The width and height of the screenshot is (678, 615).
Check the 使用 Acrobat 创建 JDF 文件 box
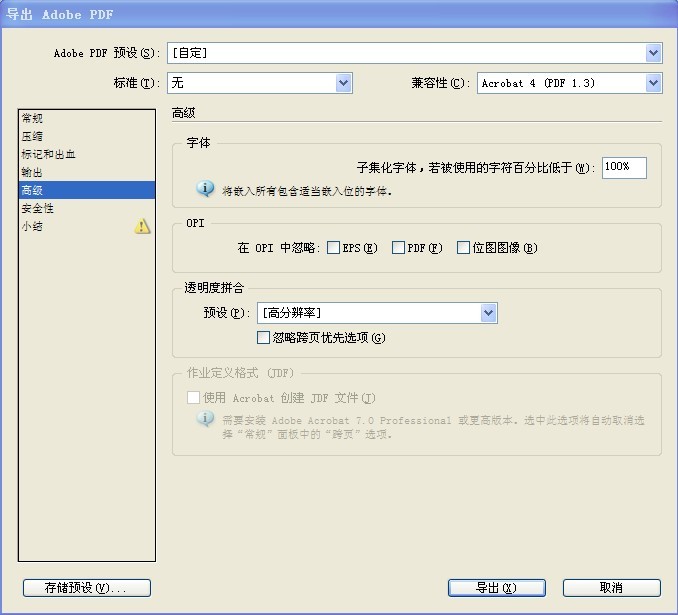(193, 397)
